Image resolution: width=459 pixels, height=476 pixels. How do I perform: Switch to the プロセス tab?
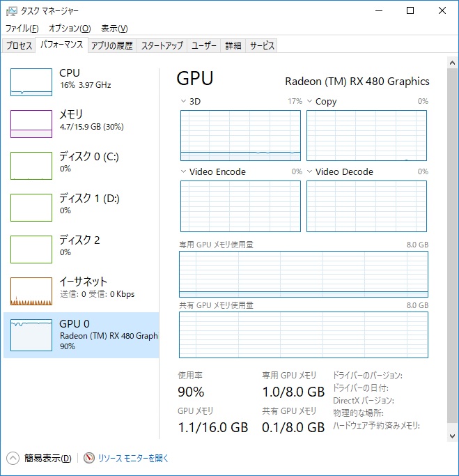[x=19, y=45]
